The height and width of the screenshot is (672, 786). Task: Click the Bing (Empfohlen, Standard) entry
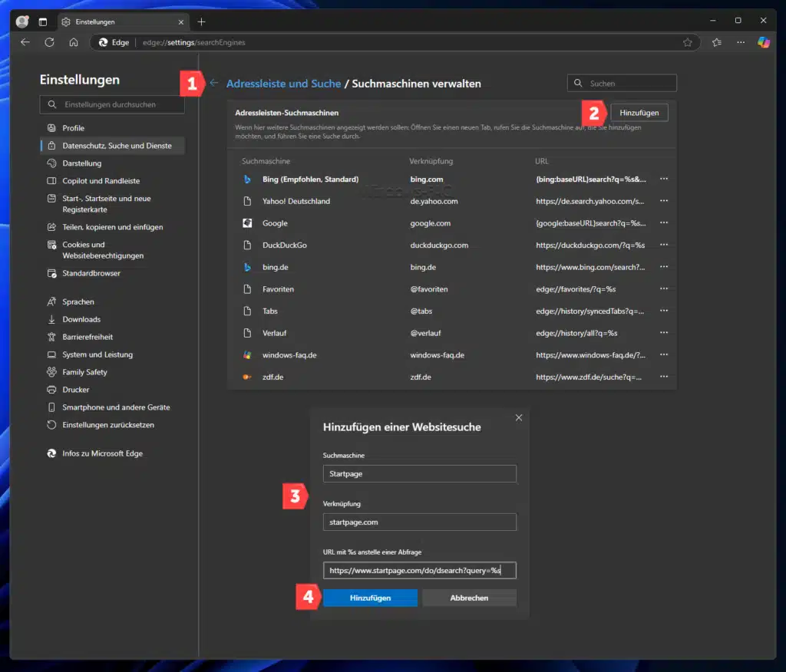[x=310, y=179]
